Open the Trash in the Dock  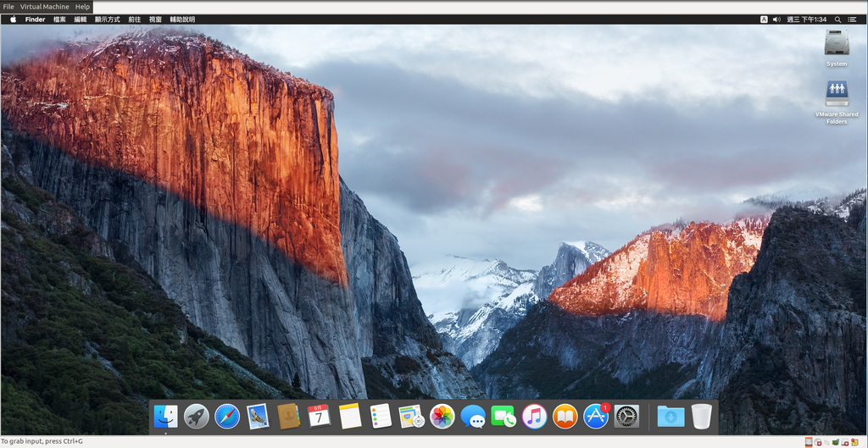(x=701, y=417)
